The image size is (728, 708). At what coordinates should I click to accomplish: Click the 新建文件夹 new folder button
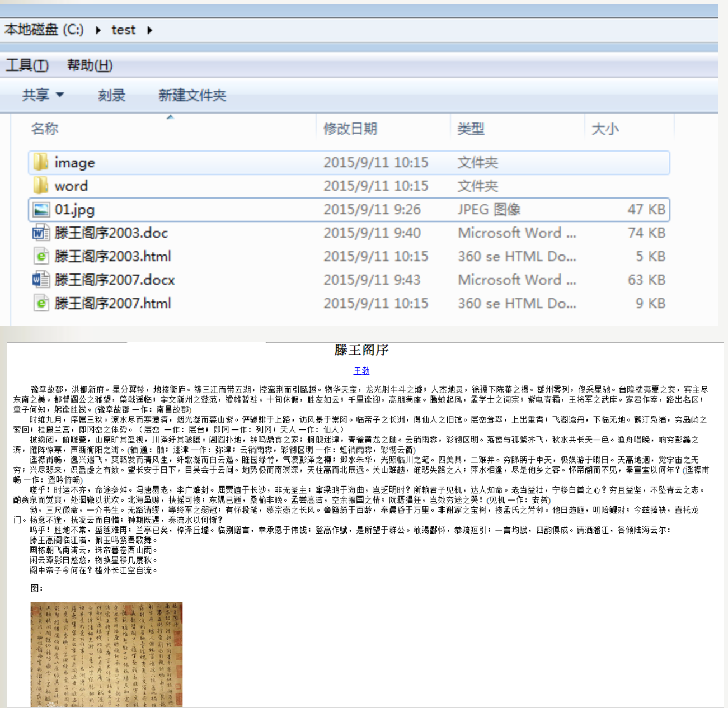click(x=192, y=95)
